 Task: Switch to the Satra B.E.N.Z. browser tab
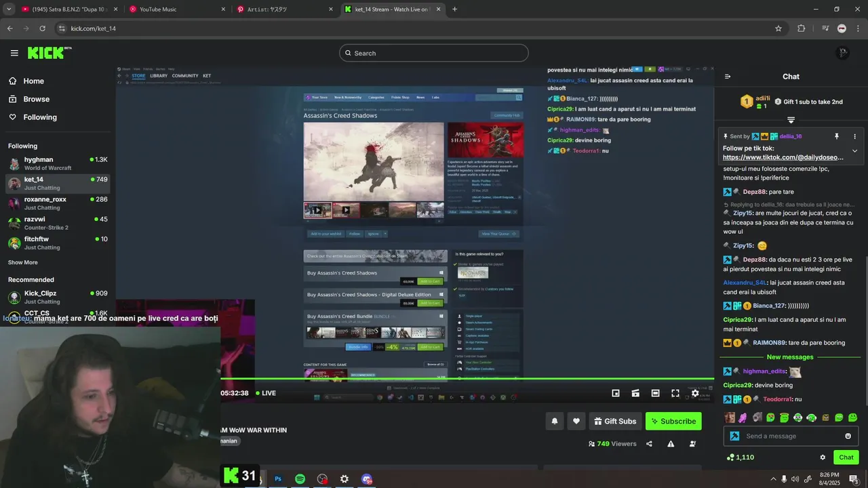click(x=70, y=9)
